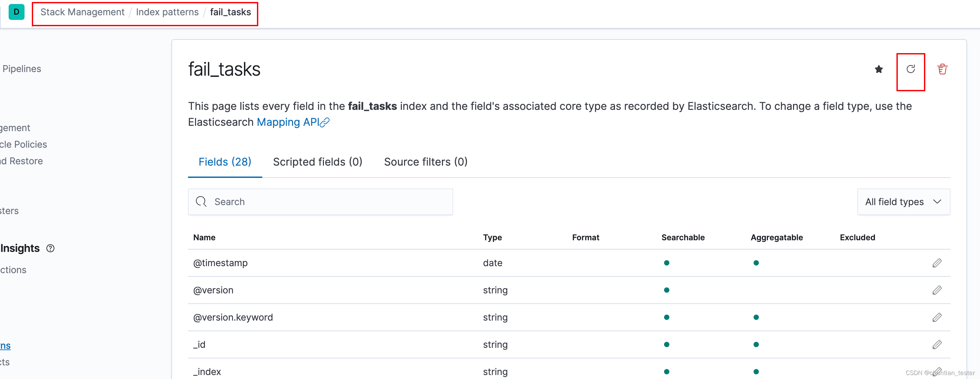Edit the _id field with pencil icon

[937, 344]
